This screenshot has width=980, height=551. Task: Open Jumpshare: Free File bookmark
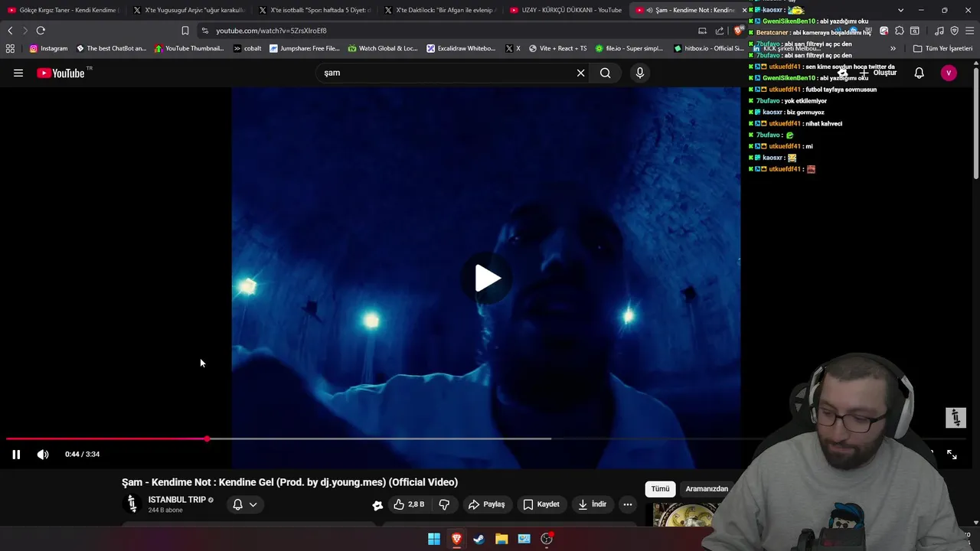[x=304, y=48]
